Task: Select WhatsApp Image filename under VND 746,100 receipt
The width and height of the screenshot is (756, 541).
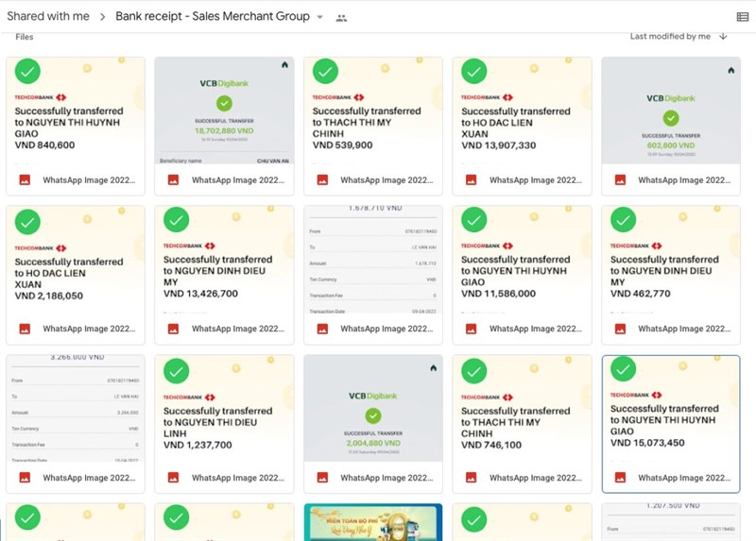Action: (x=536, y=478)
